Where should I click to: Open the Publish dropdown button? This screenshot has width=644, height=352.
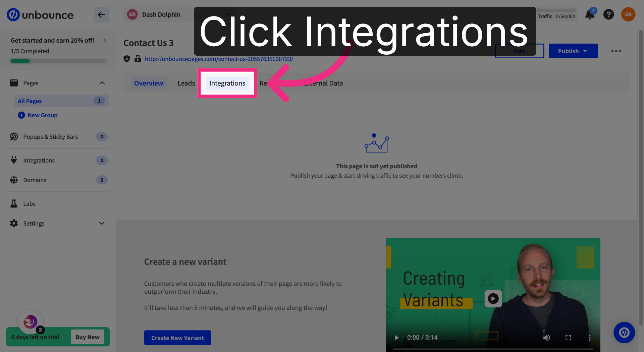coord(573,51)
